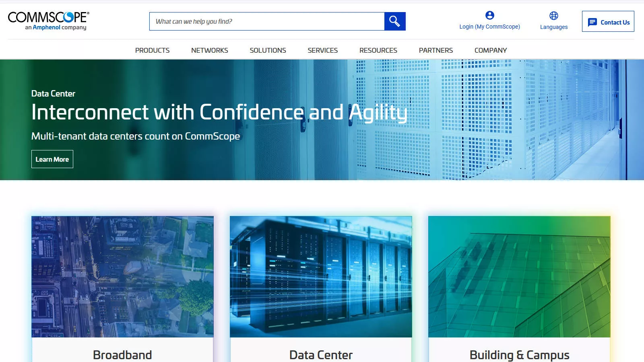Click the Languages globe icon
This screenshot has height=362, width=644.
coord(554,16)
